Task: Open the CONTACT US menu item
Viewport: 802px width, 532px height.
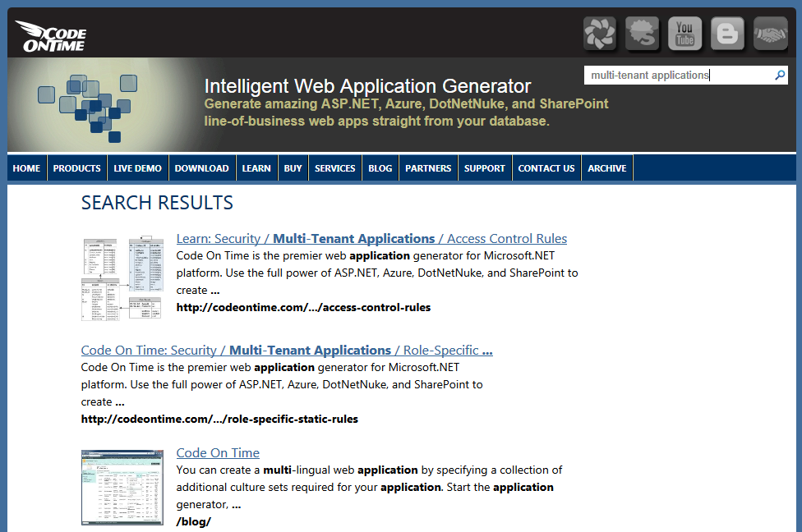Action: click(x=546, y=168)
